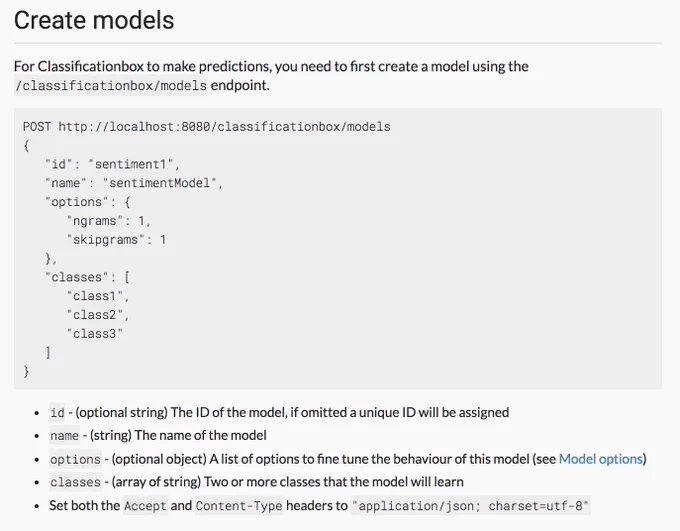
Task: Click "class3" in the classes array
Action: [95, 334]
